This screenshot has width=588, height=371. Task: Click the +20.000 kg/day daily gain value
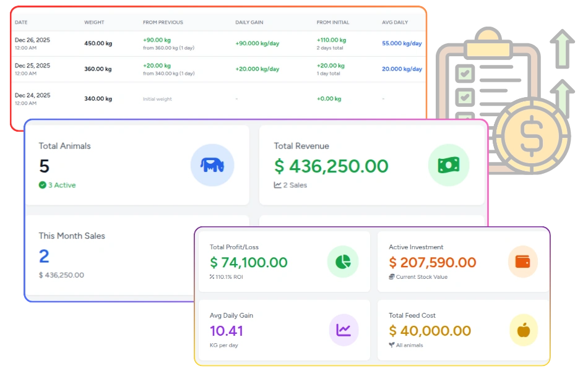point(257,69)
